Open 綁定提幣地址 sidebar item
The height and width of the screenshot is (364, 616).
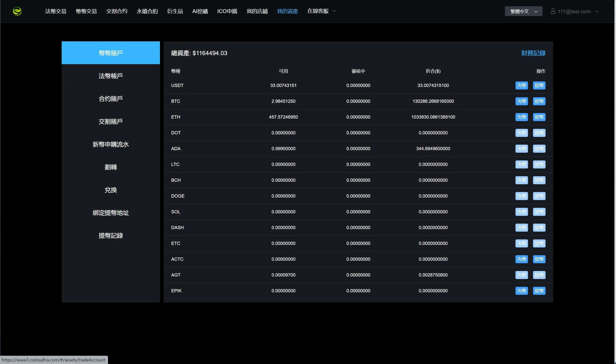point(111,213)
